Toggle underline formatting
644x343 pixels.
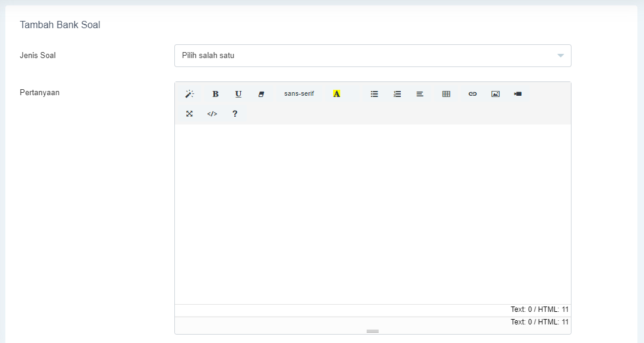(238, 94)
